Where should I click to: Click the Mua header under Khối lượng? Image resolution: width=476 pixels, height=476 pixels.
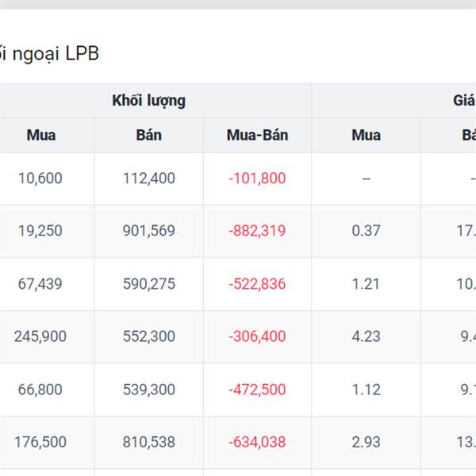click(41, 135)
